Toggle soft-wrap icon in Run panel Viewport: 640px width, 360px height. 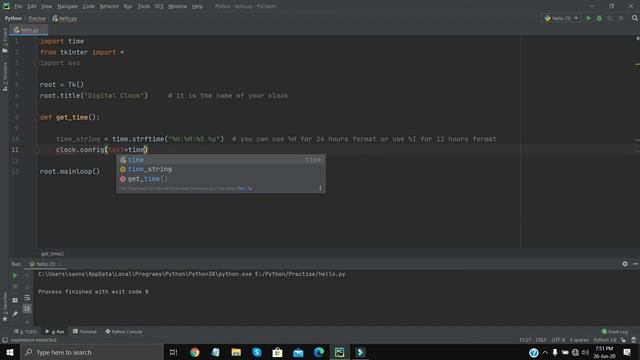tap(27, 298)
